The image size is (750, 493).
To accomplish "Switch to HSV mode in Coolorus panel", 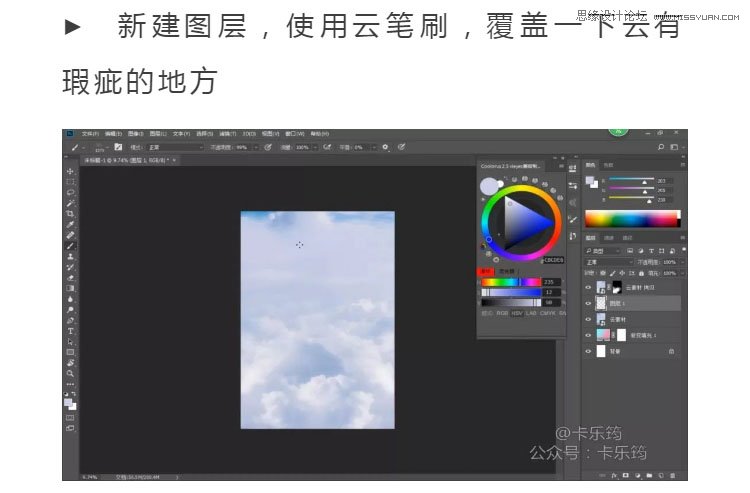I will click(516, 313).
